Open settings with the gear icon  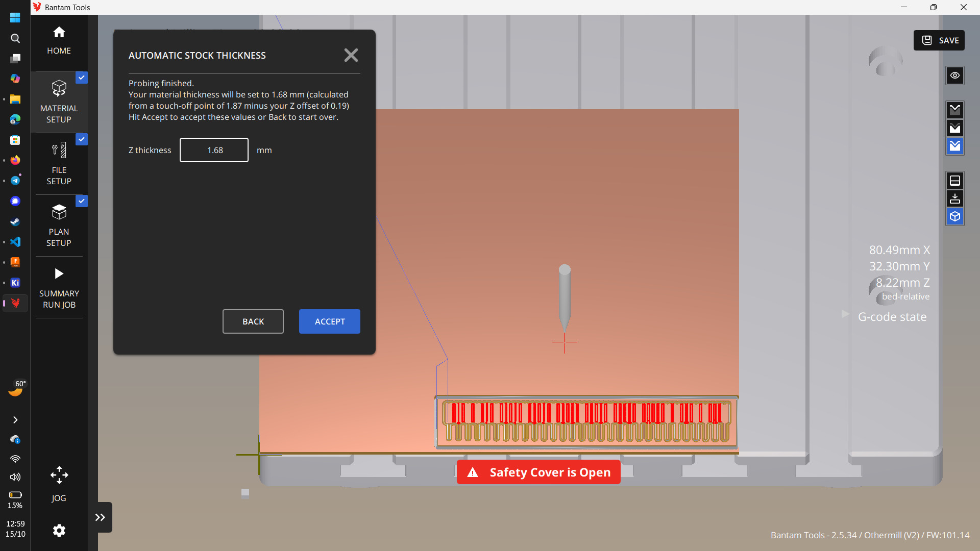(59, 531)
